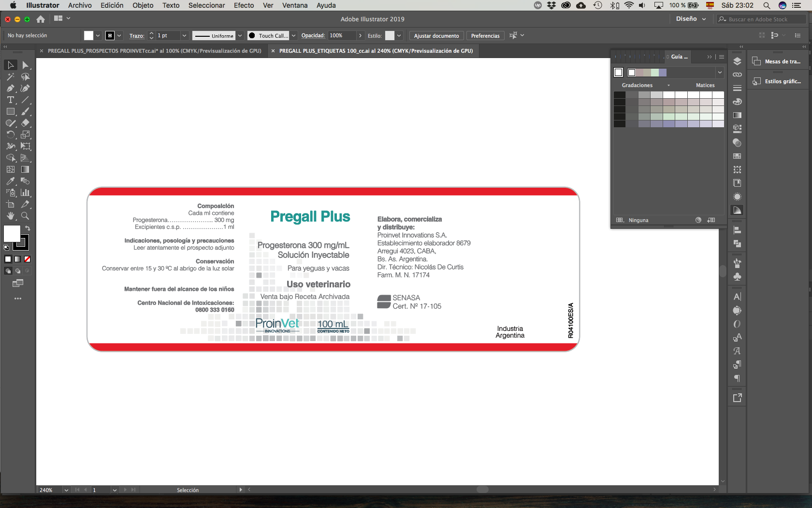Select the Rectangle tool
Screen dimensions: 812x508
(x=11, y=111)
